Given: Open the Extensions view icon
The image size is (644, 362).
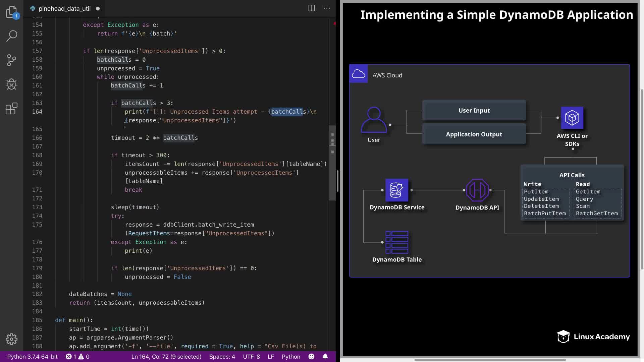Looking at the screenshot, I should click(12, 108).
